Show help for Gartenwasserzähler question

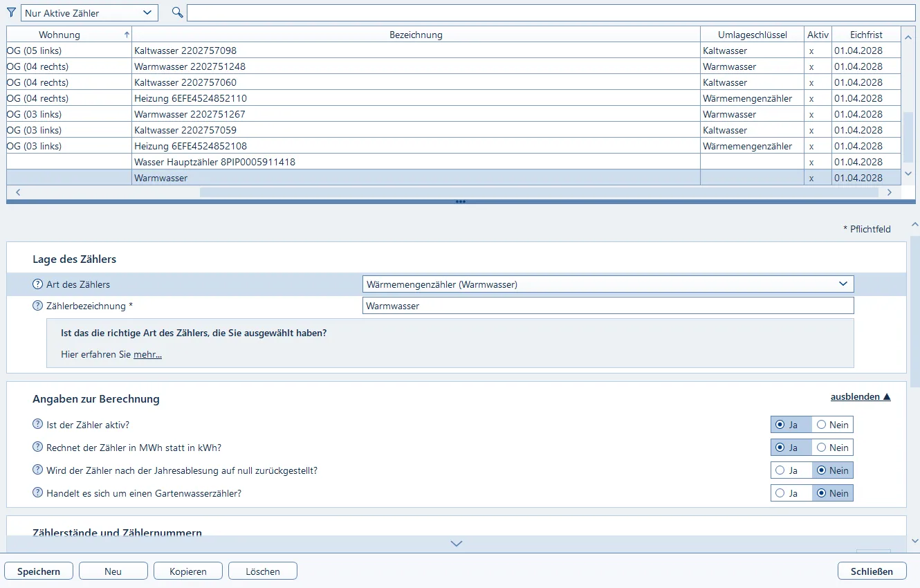pyautogui.click(x=38, y=493)
